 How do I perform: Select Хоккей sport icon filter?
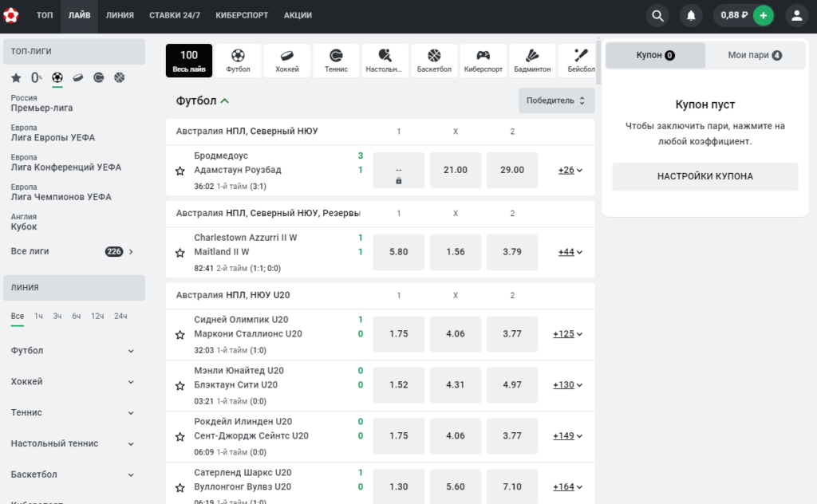pos(287,61)
